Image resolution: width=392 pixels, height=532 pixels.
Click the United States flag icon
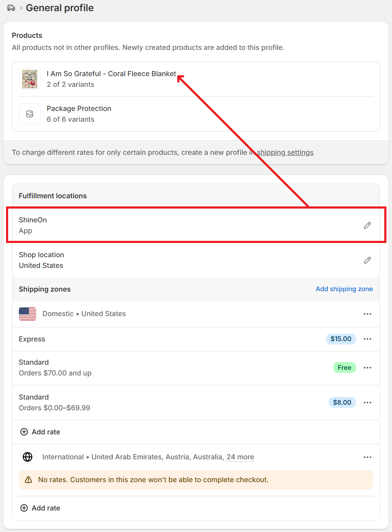tap(28, 314)
